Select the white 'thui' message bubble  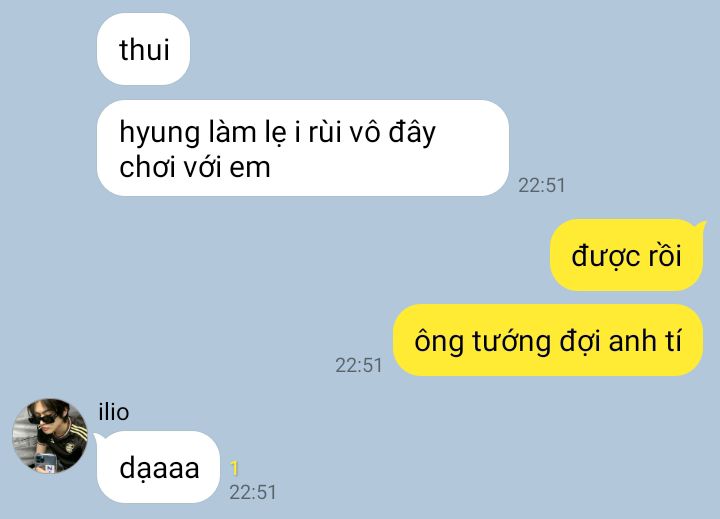tap(143, 49)
